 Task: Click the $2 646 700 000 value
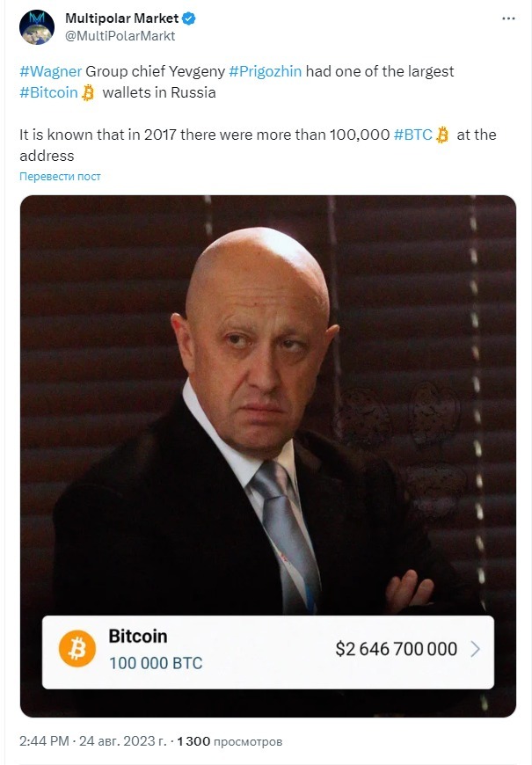click(397, 649)
